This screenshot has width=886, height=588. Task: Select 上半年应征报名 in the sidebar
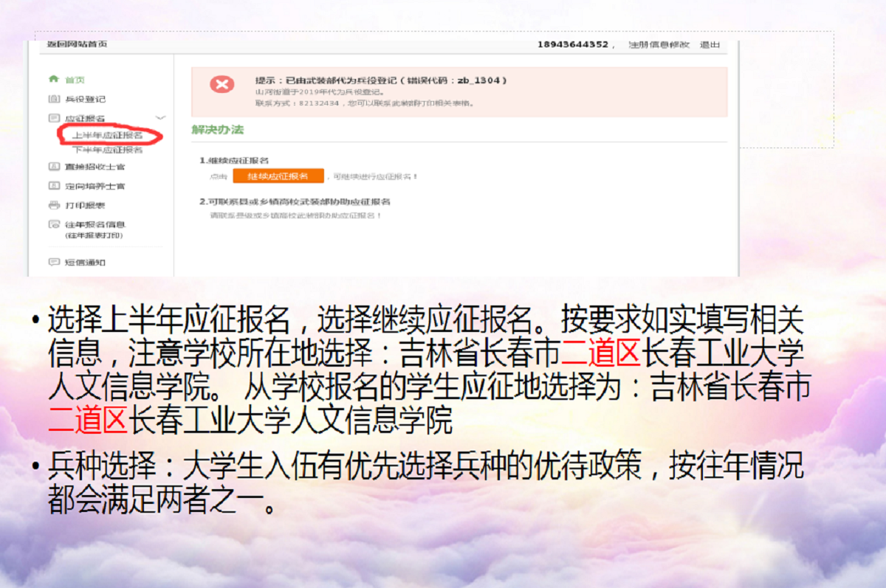[107, 136]
